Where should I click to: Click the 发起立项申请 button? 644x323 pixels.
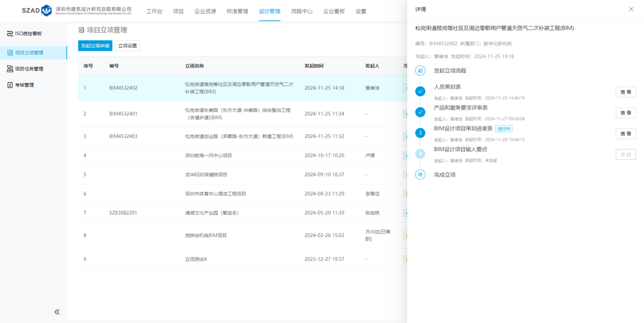(95, 46)
